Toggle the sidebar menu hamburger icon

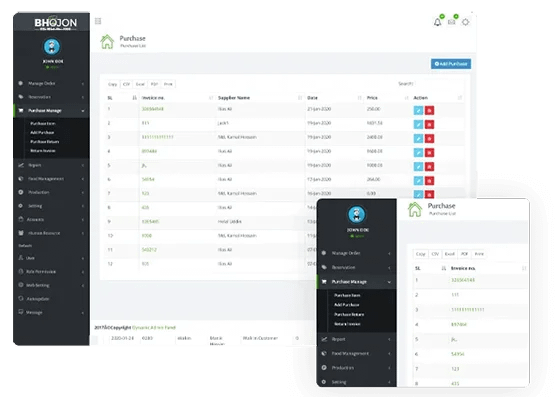98,21
